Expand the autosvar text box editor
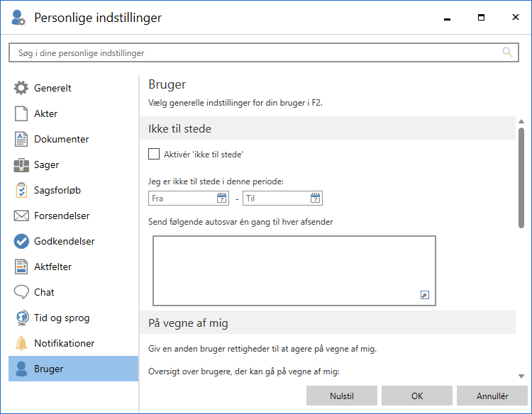532x414 pixels. (x=425, y=295)
